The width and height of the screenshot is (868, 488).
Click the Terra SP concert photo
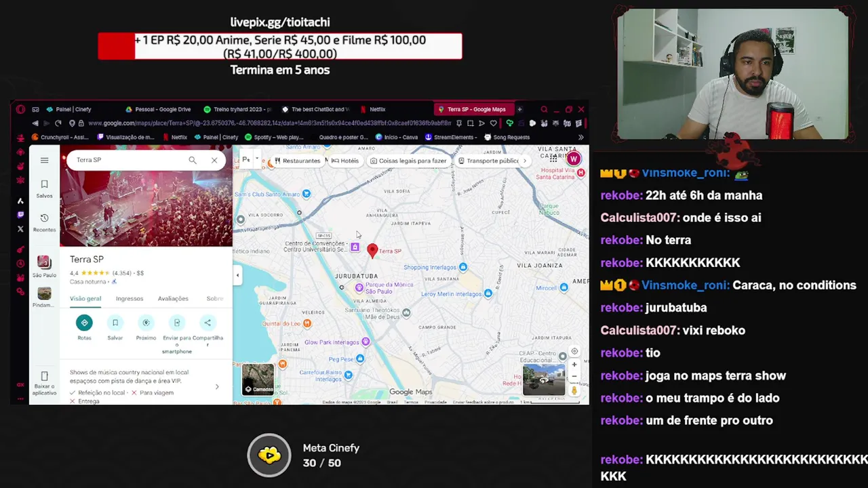[x=146, y=208]
